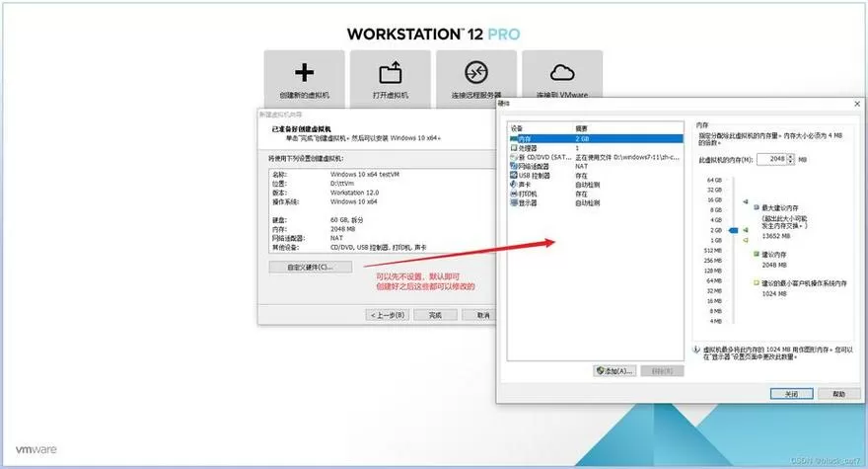Click the 4 MB label at scale bottom
Screen dimensions: 868x469
(716, 321)
